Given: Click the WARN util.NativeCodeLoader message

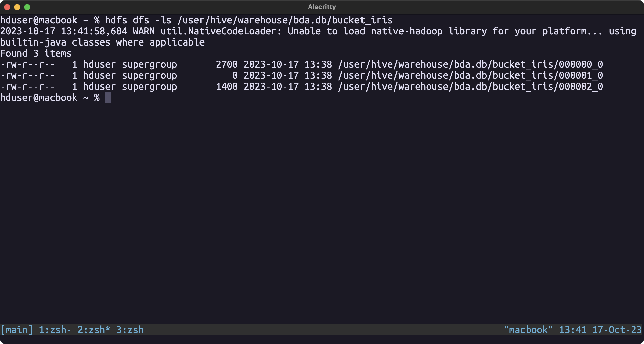Looking at the screenshot, I should (207, 31).
